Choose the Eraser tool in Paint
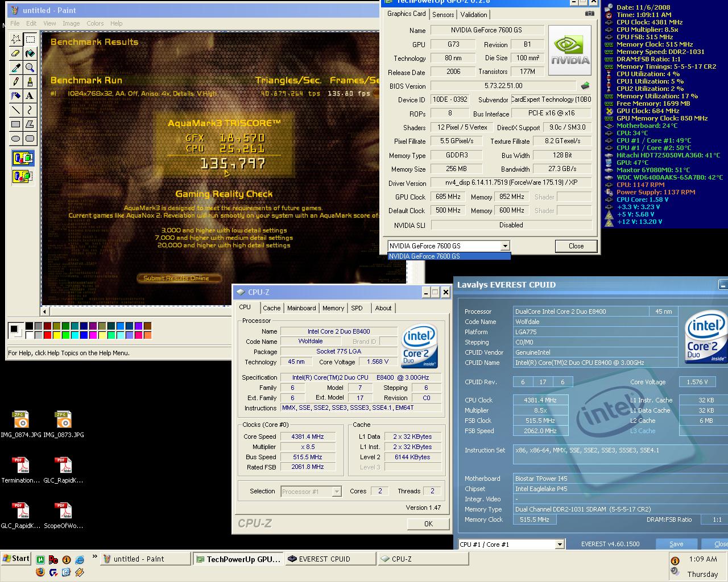The width and height of the screenshot is (728, 582). pos(16,53)
